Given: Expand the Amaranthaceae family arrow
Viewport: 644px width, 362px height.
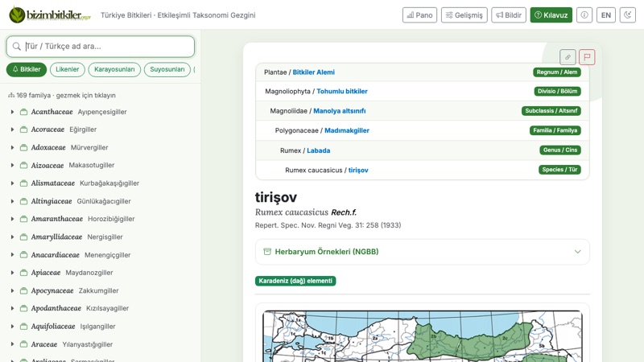Looking at the screenshot, I should [x=12, y=219].
